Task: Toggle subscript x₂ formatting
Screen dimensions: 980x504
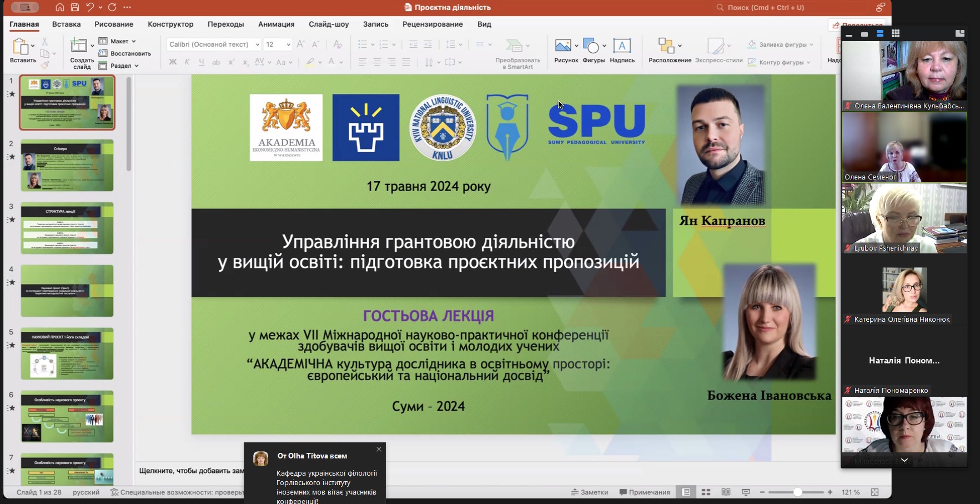Action: pyautogui.click(x=245, y=62)
